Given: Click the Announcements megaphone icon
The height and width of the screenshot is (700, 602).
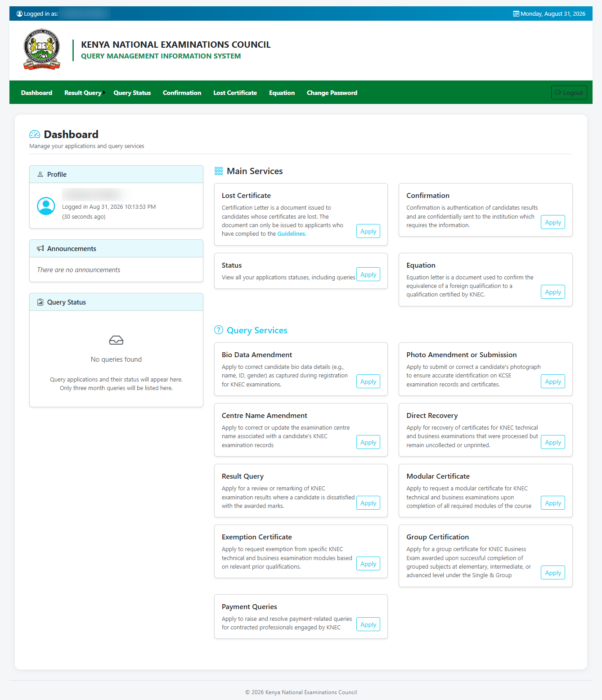Looking at the screenshot, I should click(x=40, y=248).
